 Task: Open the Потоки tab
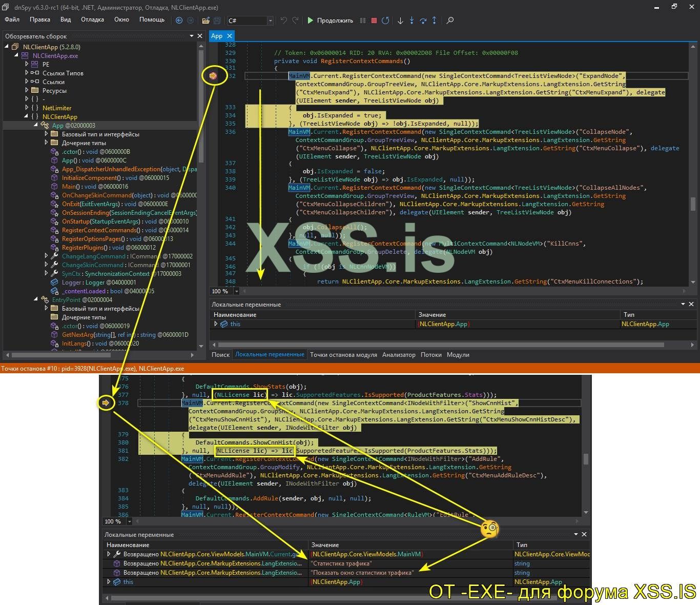(x=431, y=355)
